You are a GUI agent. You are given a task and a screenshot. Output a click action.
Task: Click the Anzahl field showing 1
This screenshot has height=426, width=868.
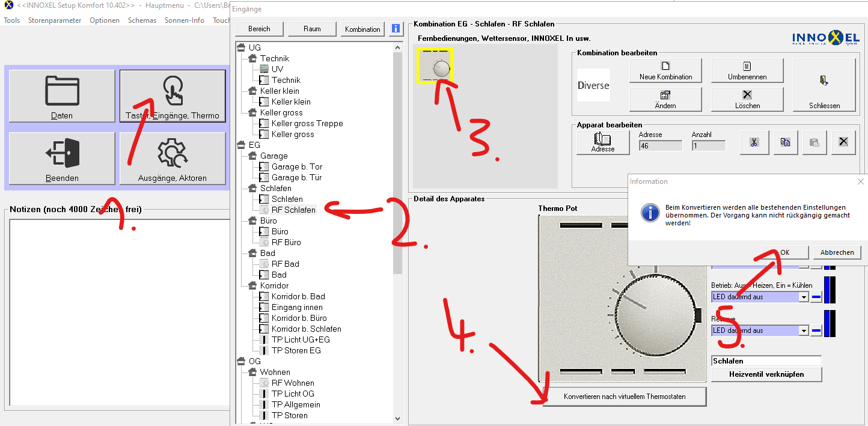tap(708, 145)
